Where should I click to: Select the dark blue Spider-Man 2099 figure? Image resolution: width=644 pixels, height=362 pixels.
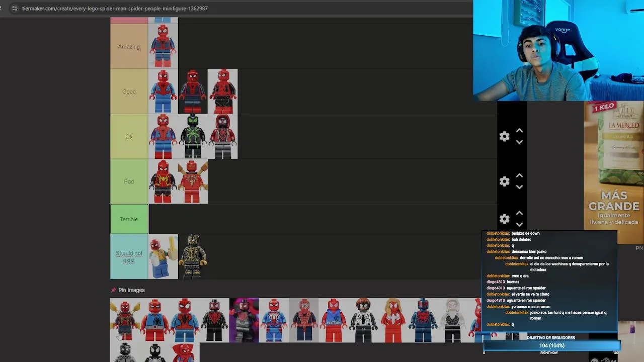tap(422, 320)
